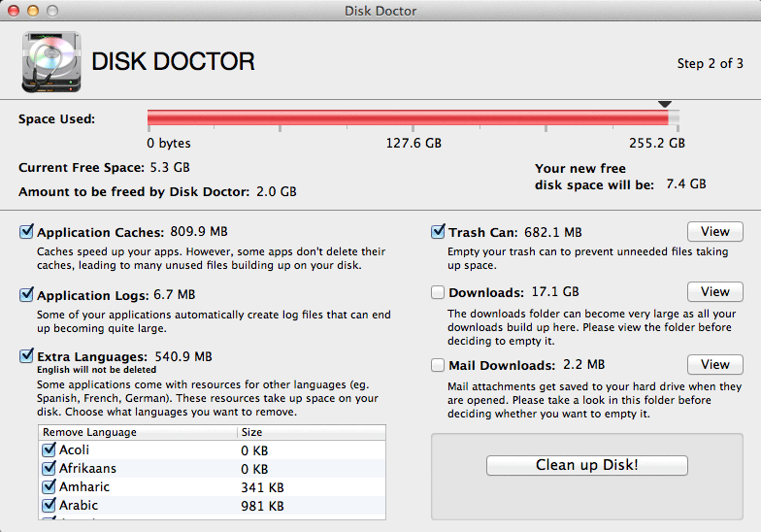The width and height of the screenshot is (761, 532).
Task: Click the black triangle marker above the bar
Action: [x=665, y=105]
